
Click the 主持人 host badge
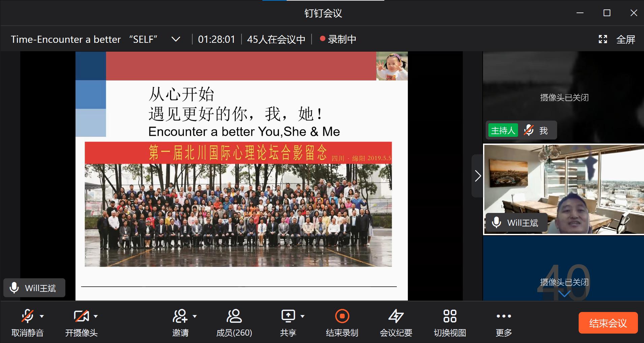[x=503, y=130]
